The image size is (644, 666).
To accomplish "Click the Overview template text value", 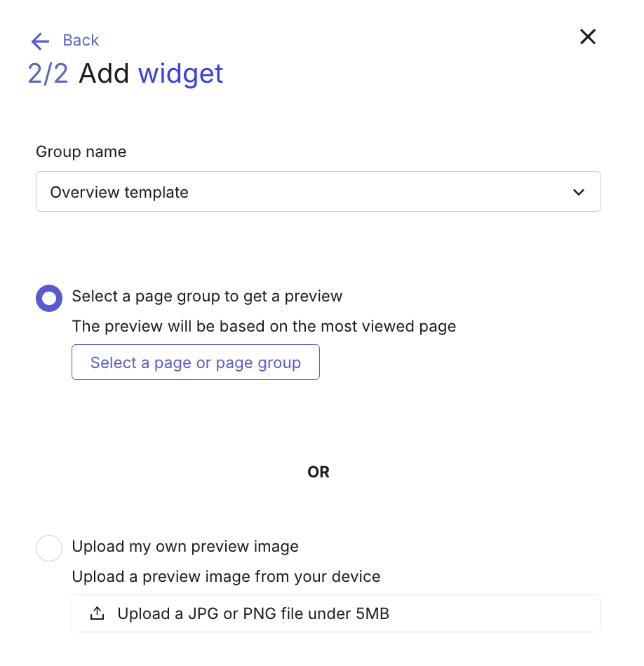I will pos(119,192).
